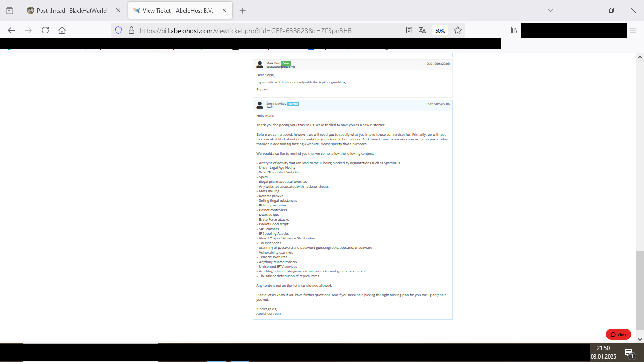Click the 'Phishing websites' list line

click(272, 206)
